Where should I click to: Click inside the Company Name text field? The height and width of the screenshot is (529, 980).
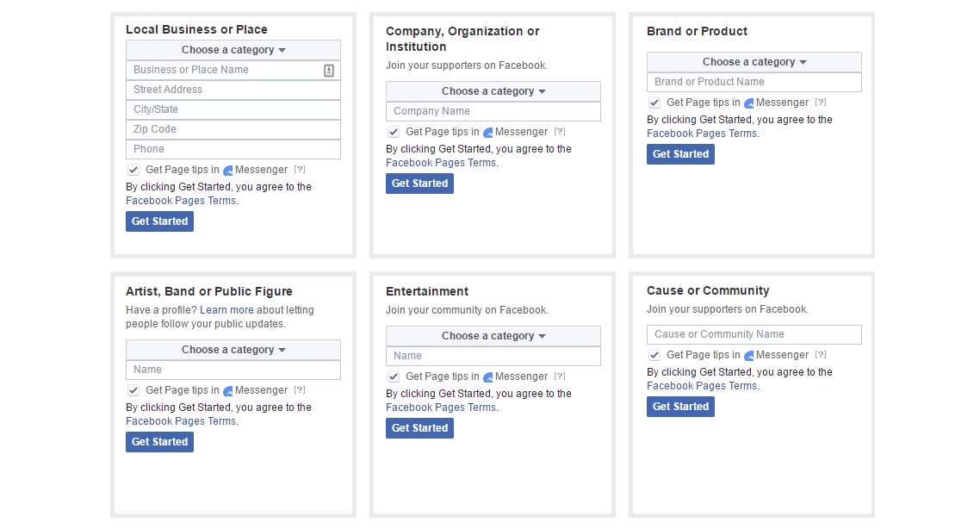point(493,111)
